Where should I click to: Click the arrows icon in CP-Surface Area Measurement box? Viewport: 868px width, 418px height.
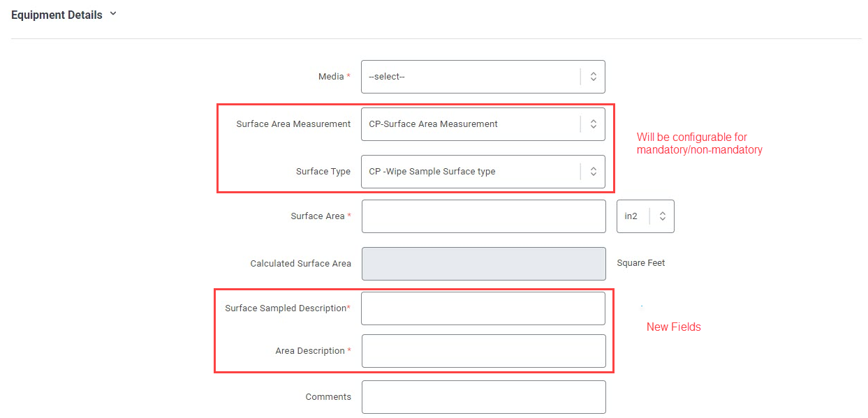[593, 124]
